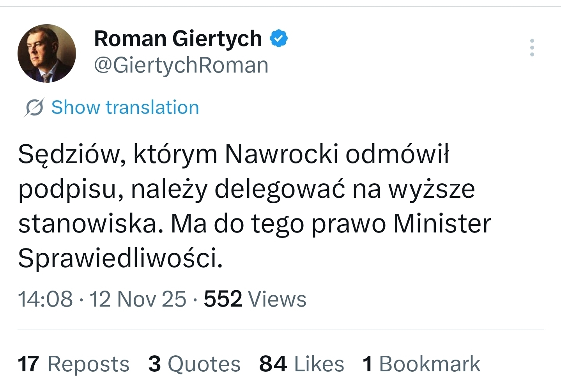Click the @GiertychRoman handle

(181, 65)
